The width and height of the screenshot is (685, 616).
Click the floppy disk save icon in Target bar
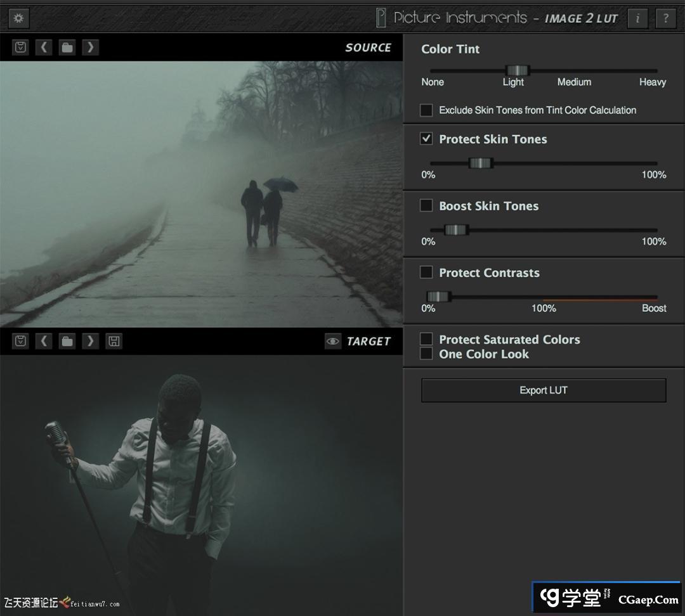(114, 341)
